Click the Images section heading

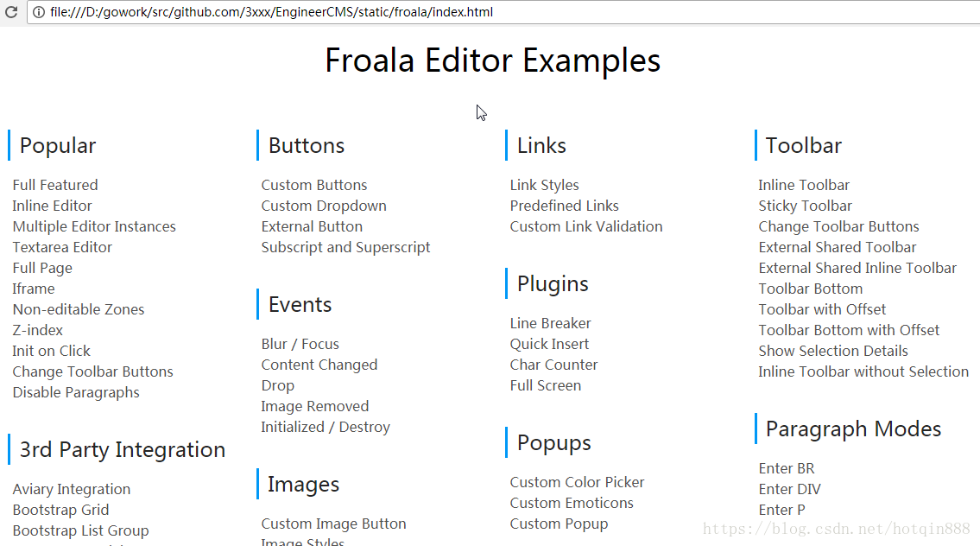(303, 485)
